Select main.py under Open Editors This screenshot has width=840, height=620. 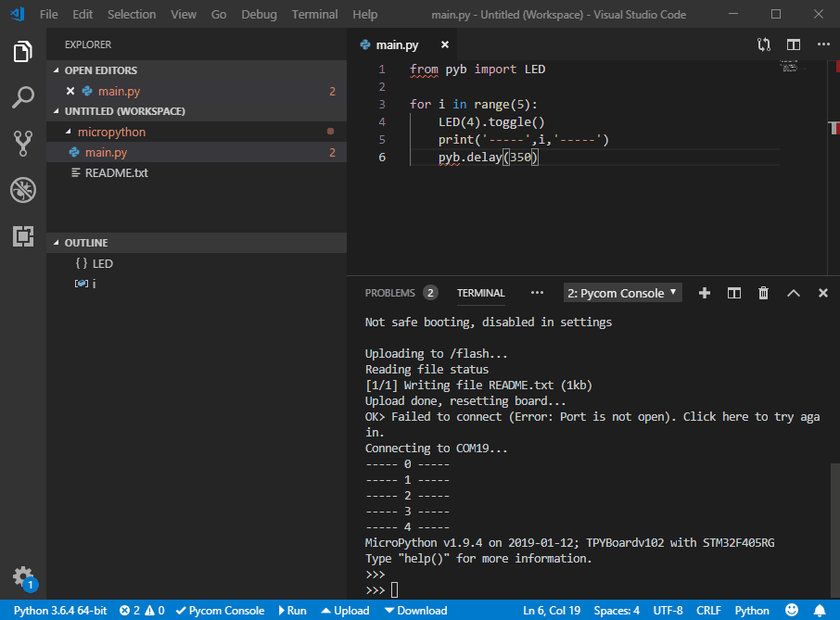click(197, 91)
